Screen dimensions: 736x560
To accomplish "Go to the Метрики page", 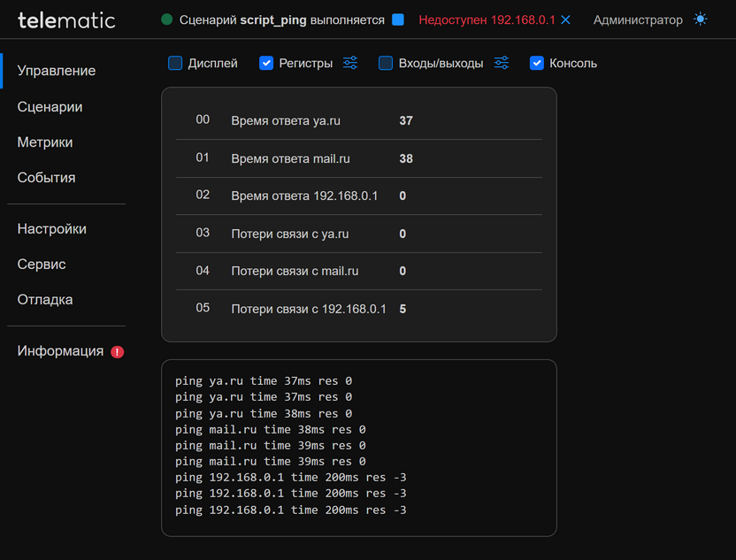I will [x=45, y=142].
